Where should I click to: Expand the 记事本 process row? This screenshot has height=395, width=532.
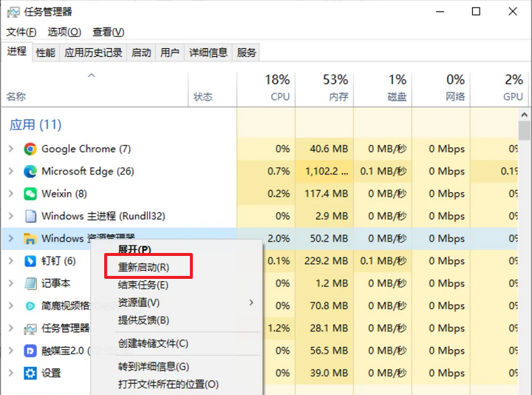(x=11, y=283)
